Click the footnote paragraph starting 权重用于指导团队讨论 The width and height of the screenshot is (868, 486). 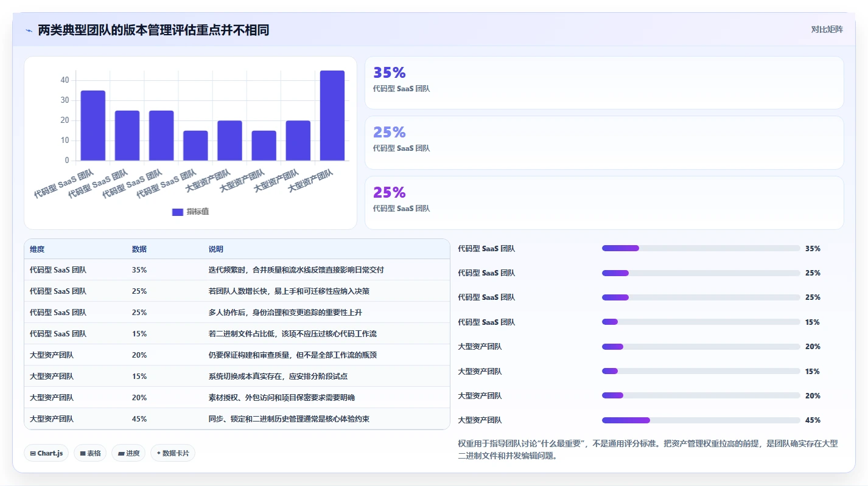[648, 450]
